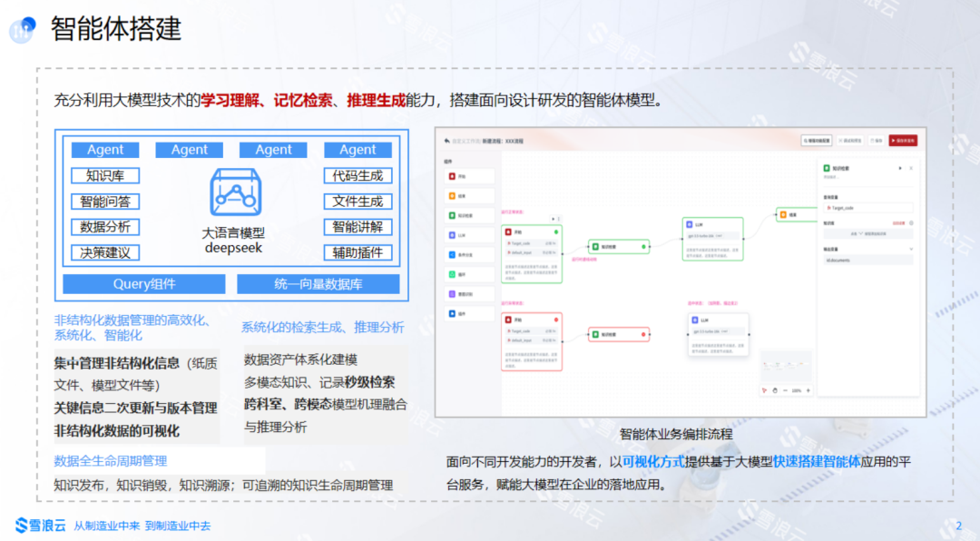
Task: Click the 保存 button in the editor header
Action: [x=877, y=141]
